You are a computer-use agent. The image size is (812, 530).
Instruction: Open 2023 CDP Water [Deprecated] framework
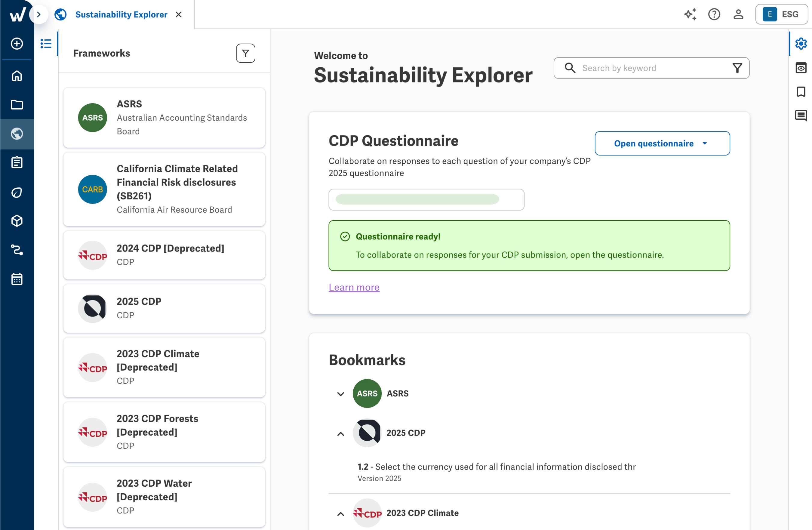(164, 497)
